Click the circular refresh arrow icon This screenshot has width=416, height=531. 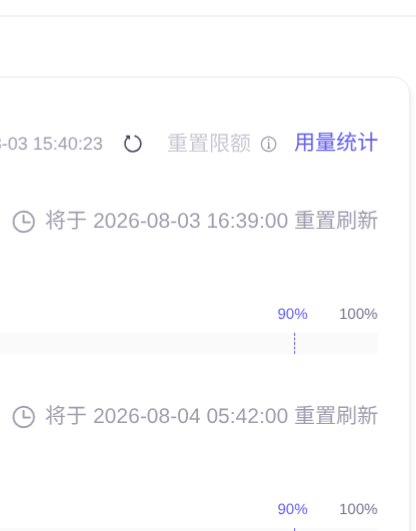coord(133,144)
